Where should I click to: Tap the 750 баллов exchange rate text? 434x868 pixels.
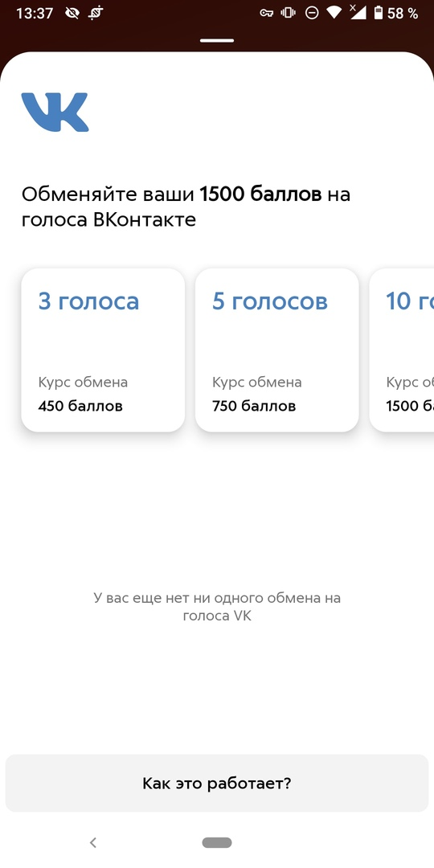pyautogui.click(x=254, y=407)
